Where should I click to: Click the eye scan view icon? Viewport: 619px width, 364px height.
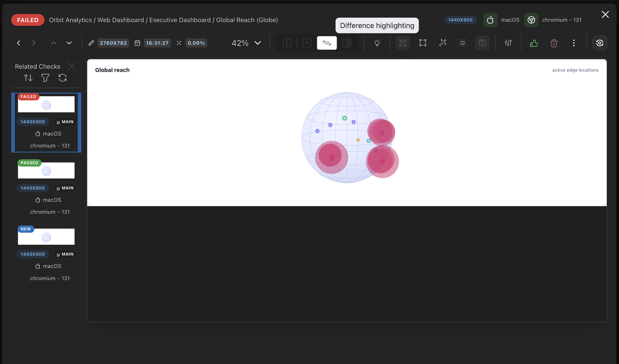(600, 43)
